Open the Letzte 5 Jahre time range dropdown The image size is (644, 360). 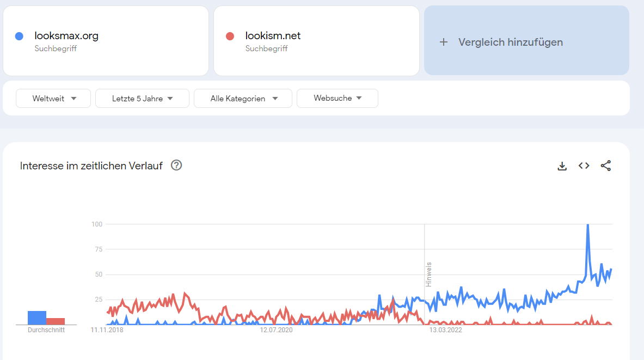(x=142, y=98)
